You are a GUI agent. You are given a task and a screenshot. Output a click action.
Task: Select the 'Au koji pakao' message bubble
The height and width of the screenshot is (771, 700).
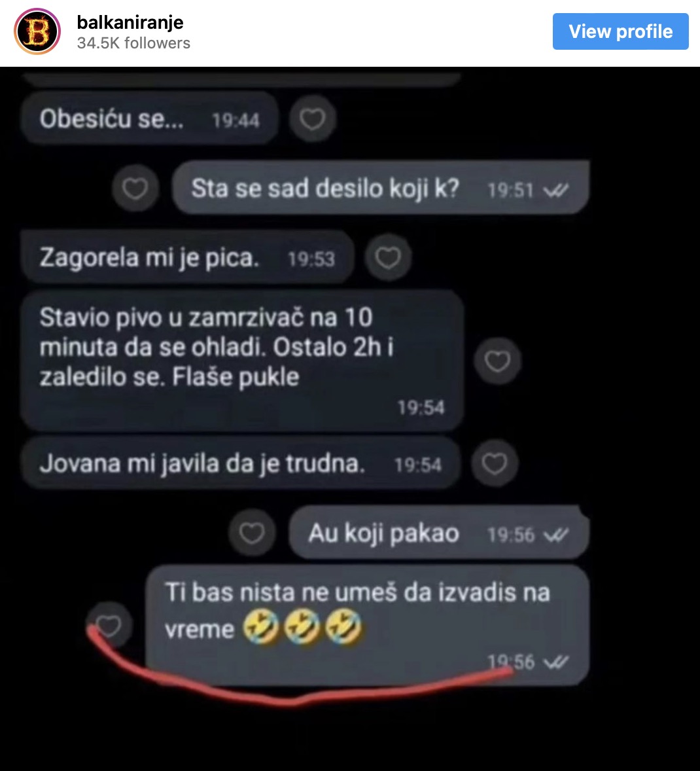[x=439, y=533]
